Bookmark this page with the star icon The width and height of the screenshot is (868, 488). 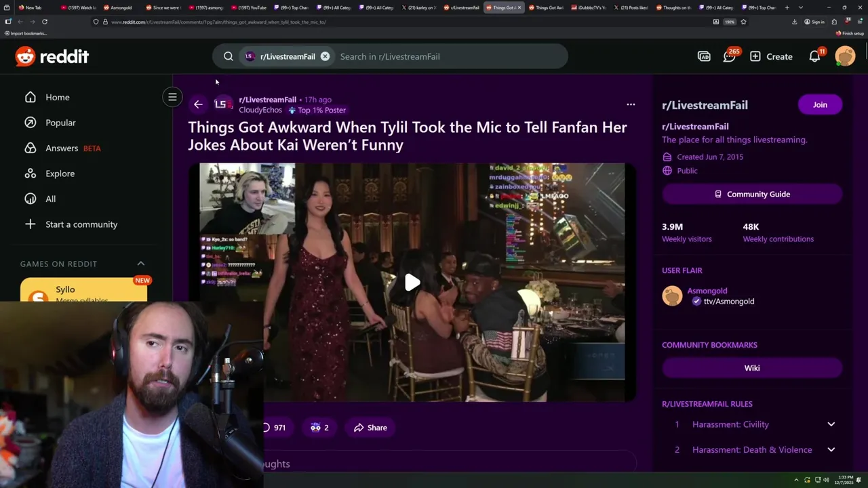[x=743, y=22]
